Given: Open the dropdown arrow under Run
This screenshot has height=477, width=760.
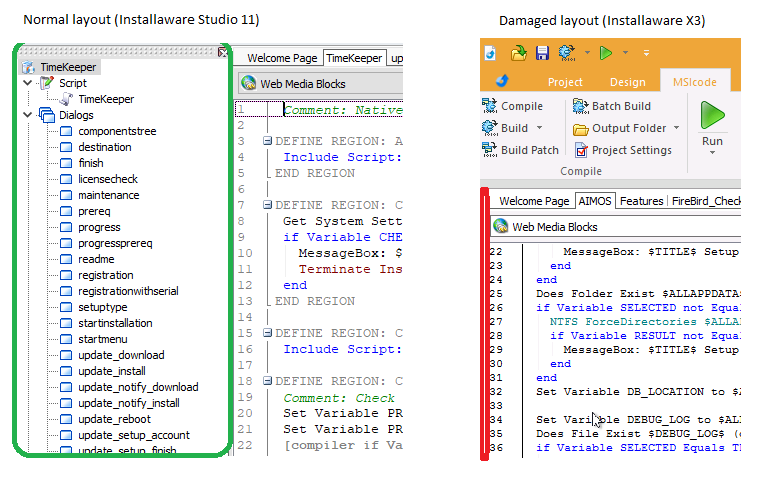Looking at the screenshot, I should [x=712, y=152].
